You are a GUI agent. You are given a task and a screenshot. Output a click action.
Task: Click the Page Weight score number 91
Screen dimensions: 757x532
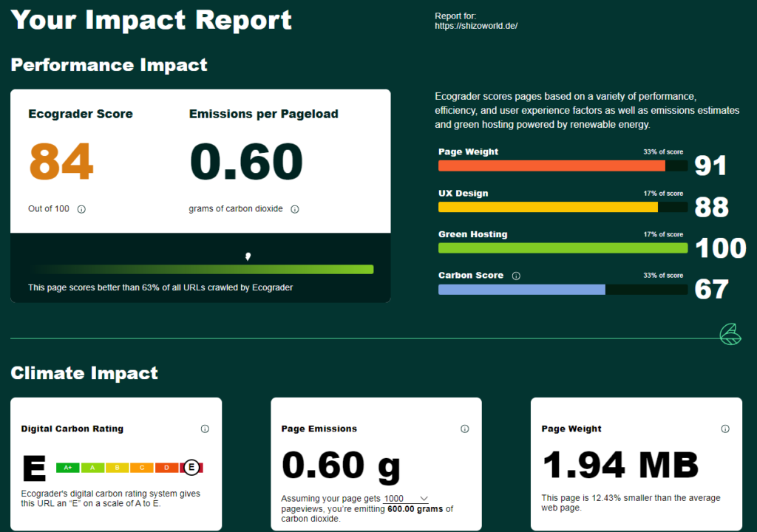click(x=710, y=166)
